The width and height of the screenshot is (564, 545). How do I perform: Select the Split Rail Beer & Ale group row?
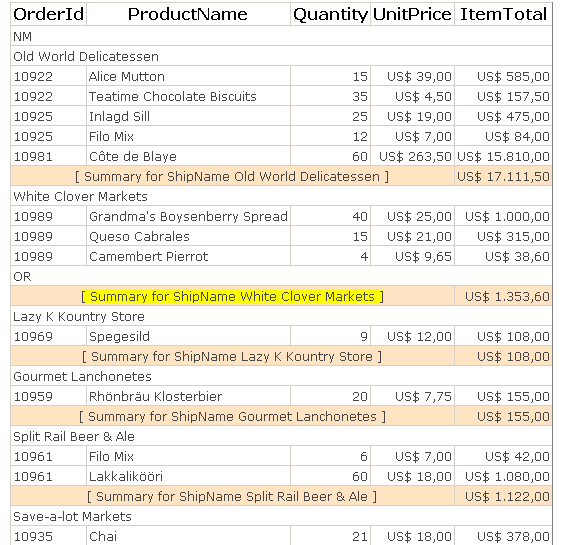tap(282, 436)
